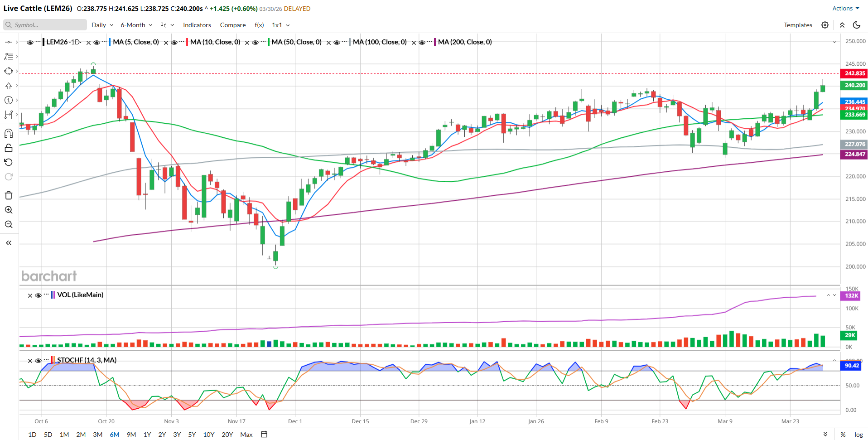
Task: Click the magnet snap tool icon
Action: click(9, 133)
